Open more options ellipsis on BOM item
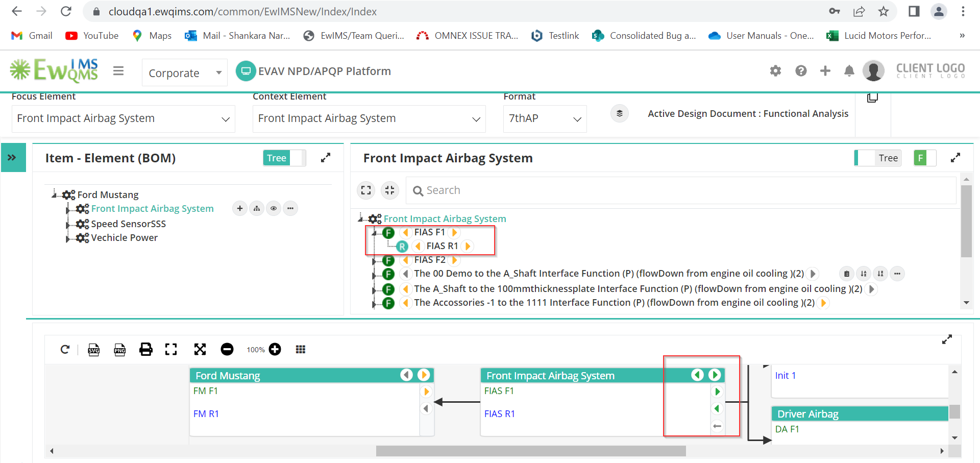 click(x=290, y=208)
